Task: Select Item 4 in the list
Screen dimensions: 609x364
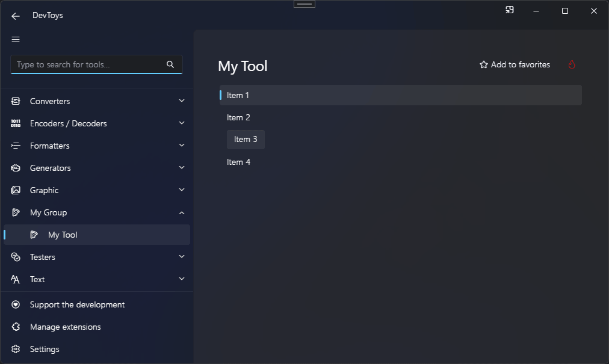Action: [x=238, y=162]
